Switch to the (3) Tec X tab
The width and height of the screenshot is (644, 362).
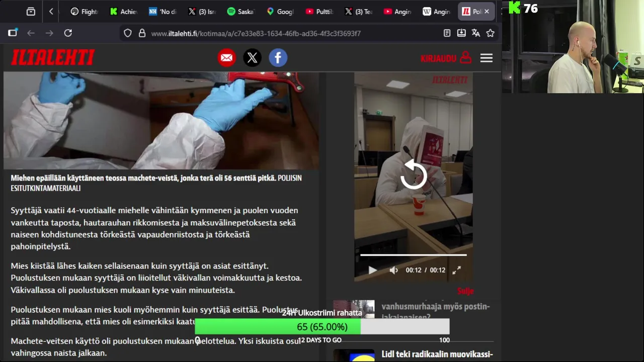tap(358, 11)
